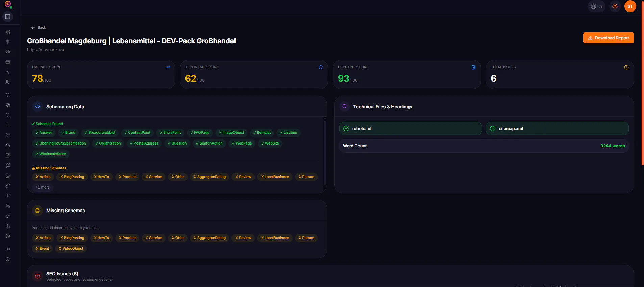Open the users group icon in sidebar
This screenshot has height=287, width=644.
[x=8, y=206]
